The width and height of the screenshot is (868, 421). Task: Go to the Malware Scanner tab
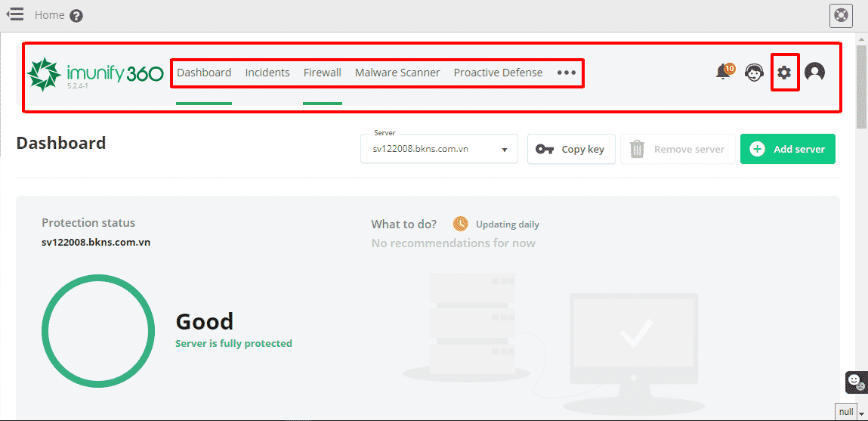point(397,73)
